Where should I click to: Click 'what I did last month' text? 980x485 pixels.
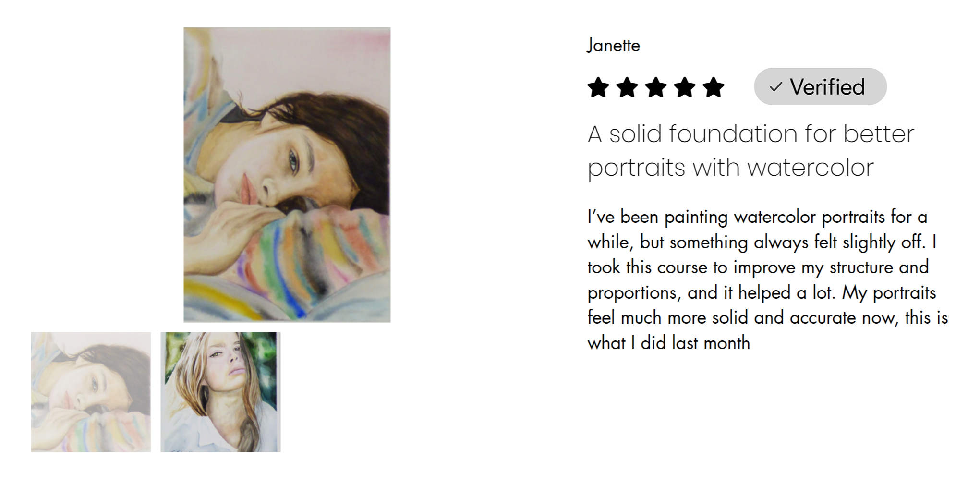[668, 343]
